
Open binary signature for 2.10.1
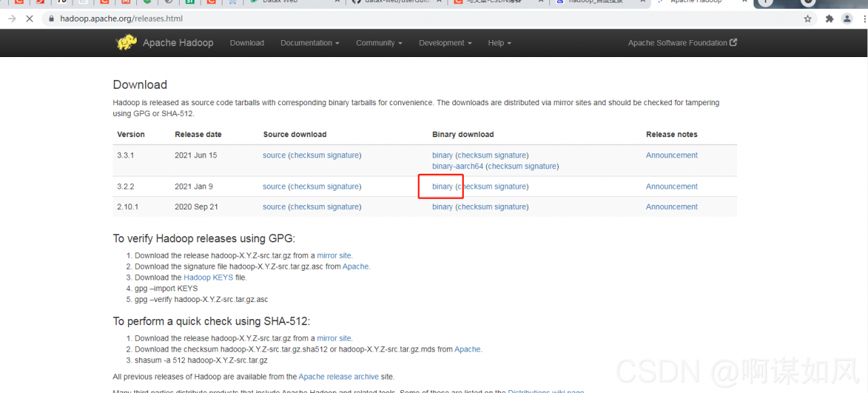pyautogui.click(x=511, y=207)
